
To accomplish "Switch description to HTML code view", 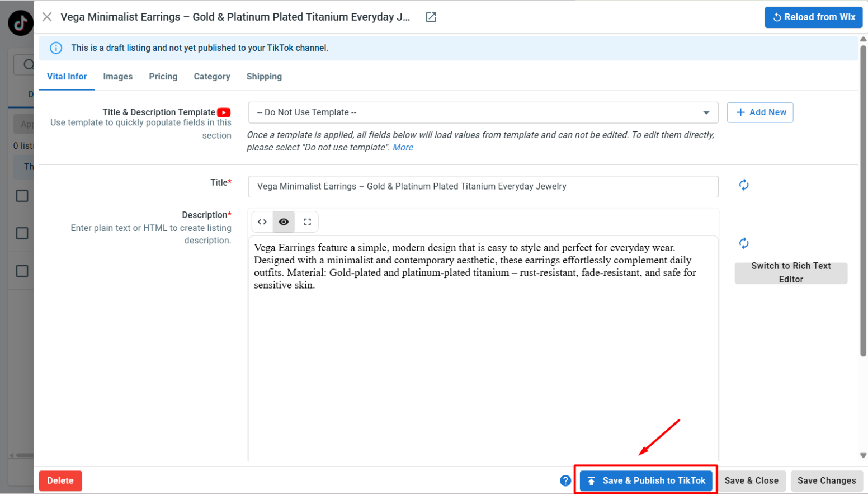I will (262, 222).
